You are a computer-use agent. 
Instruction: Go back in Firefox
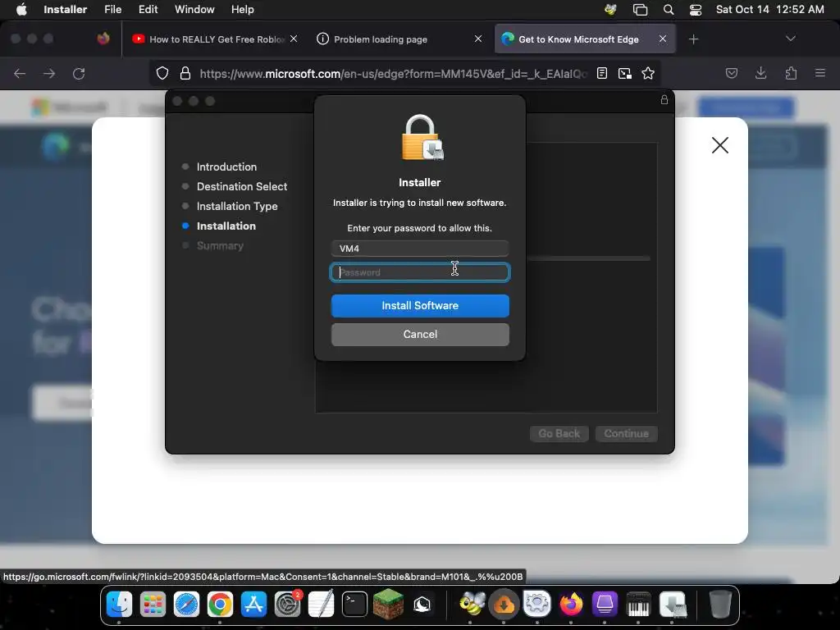[x=20, y=73]
